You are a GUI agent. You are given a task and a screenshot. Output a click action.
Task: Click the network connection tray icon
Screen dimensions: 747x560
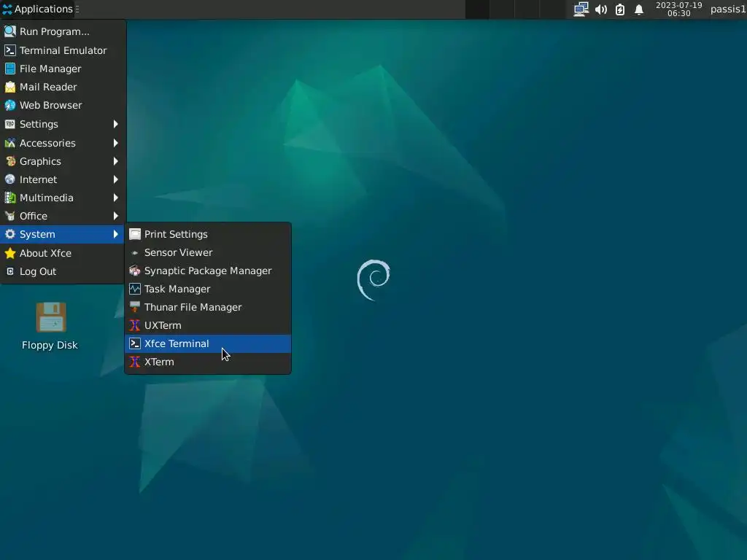pyautogui.click(x=581, y=9)
